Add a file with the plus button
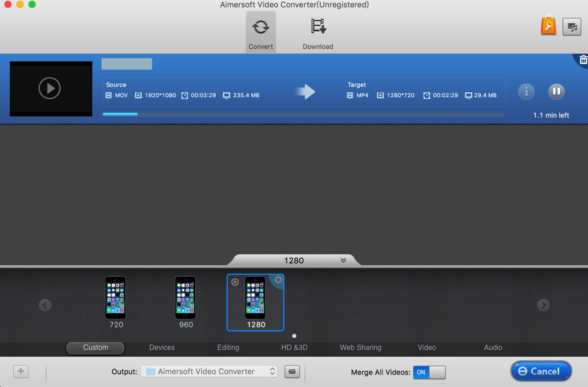 pyautogui.click(x=20, y=371)
